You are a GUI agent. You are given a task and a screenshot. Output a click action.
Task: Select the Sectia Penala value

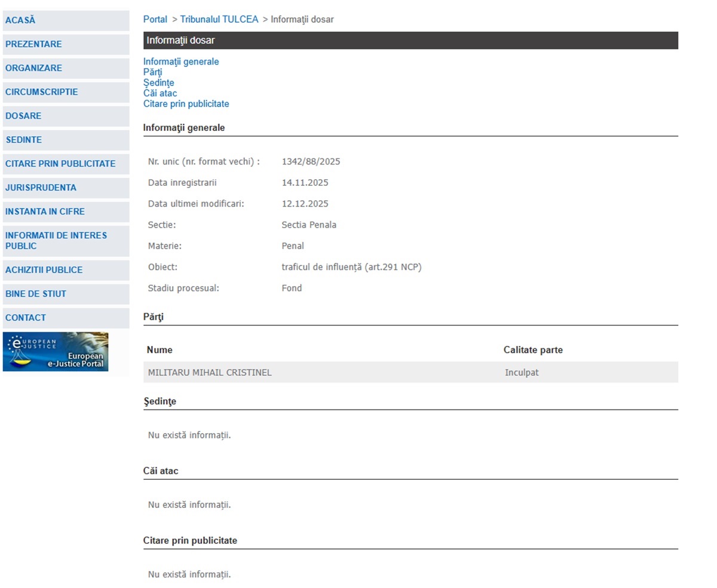point(310,225)
